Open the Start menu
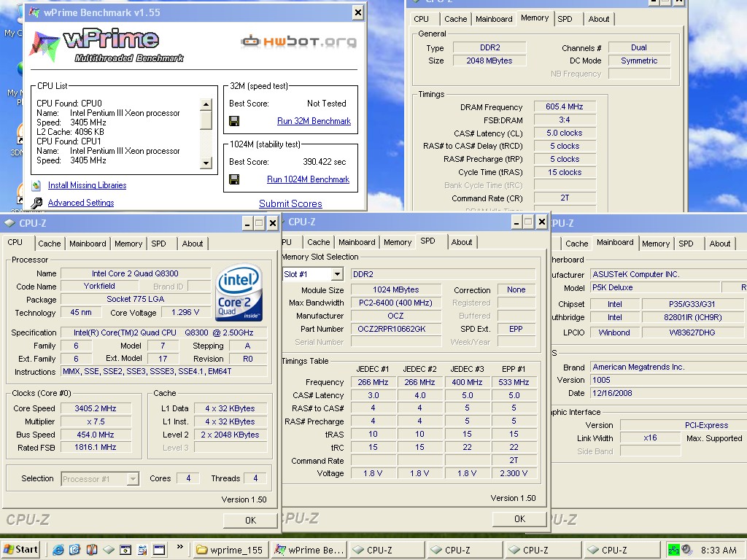This screenshot has width=747, height=560. coord(20,550)
